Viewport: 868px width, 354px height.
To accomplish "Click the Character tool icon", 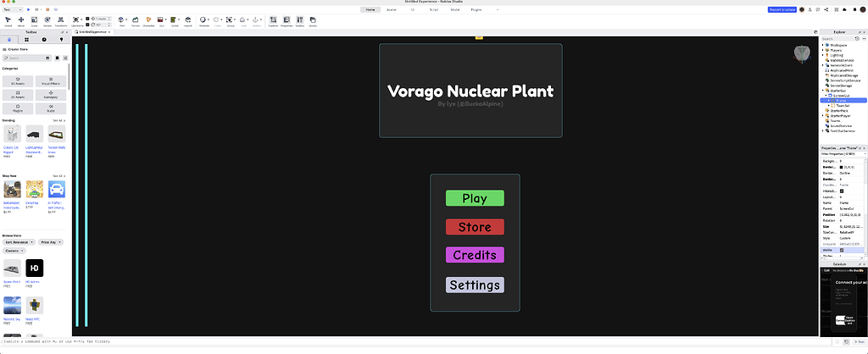I will point(148,21).
